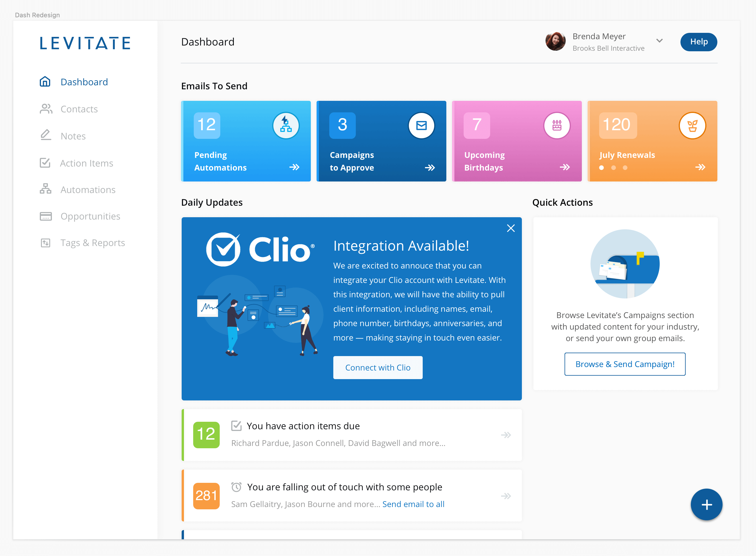Screen dimensions: 756x556
Task: Click the Brenda Meyer user name
Action: coord(599,36)
